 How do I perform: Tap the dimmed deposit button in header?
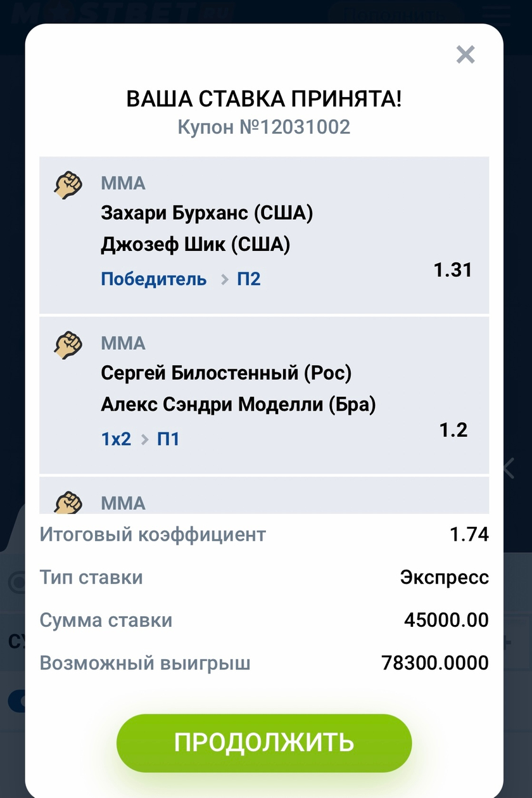pos(395,13)
